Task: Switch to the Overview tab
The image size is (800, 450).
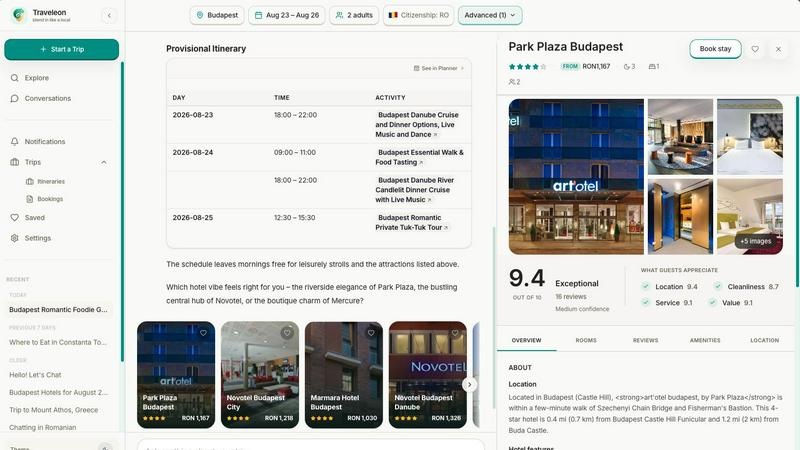Action: click(x=527, y=340)
